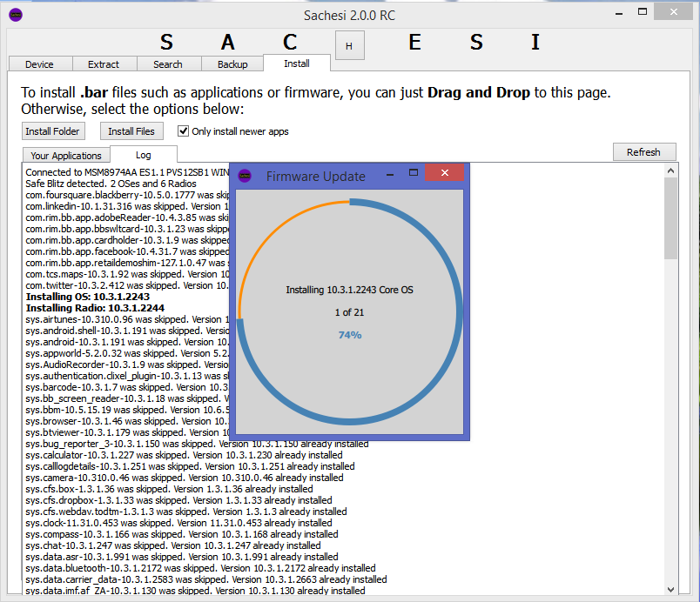Click the Firmware Update dialog title
This screenshot has width=700, height=602.
coord(316,176)
